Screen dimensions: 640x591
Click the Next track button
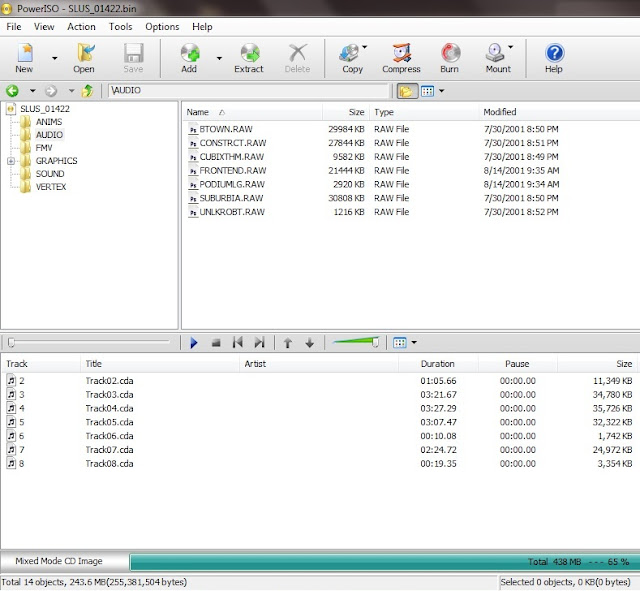point(260,342)
